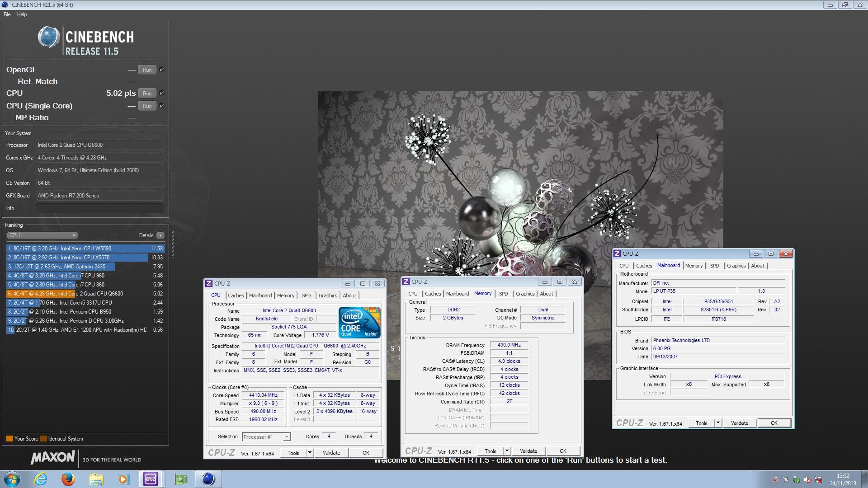Run the CPU benchmark
This screenshot has height=488, width=868.
click(x=147, y=94)
